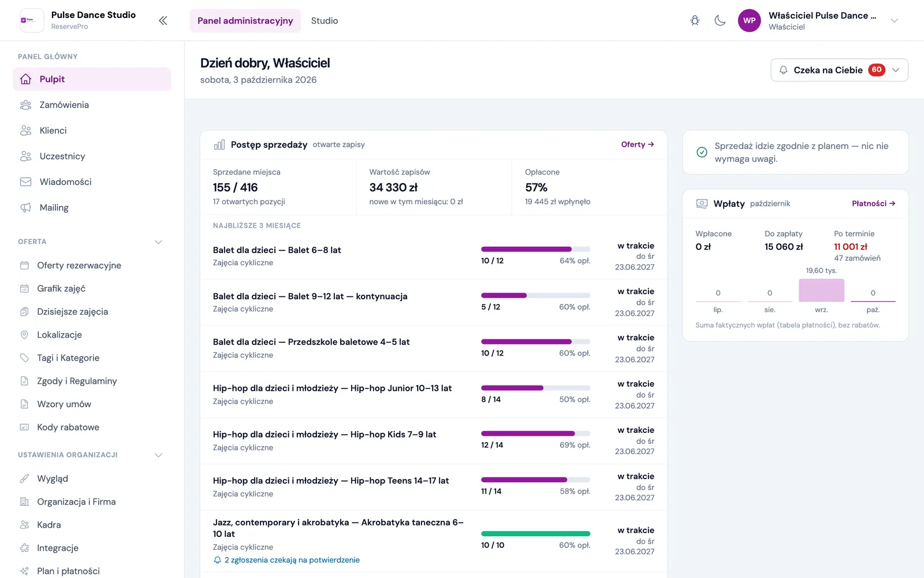Click the Klienci people icon
The image size is (924, 578).
pyautogui.click(x=25, y=131)
